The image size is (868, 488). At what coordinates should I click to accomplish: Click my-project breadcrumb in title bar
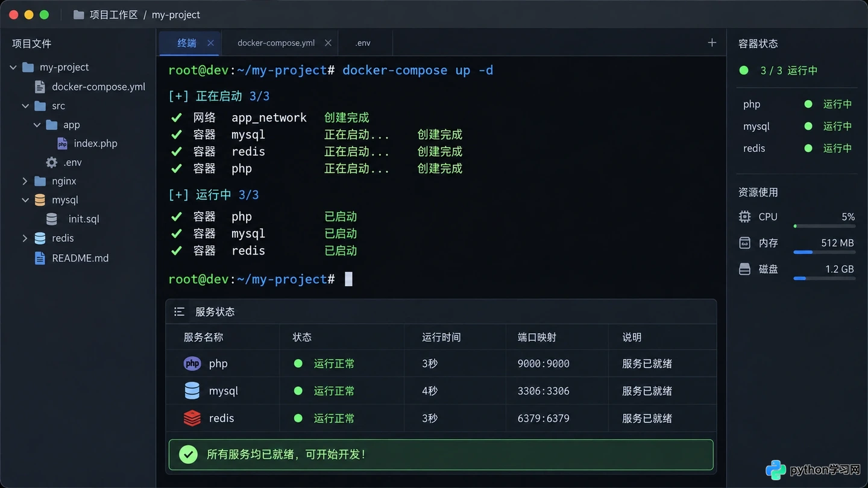point(176,14)
